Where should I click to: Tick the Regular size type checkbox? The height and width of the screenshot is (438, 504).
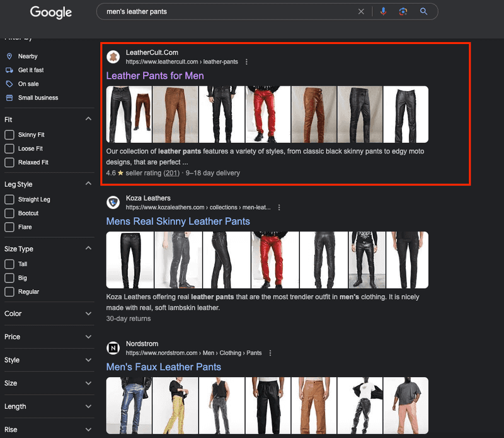(9, 291)
